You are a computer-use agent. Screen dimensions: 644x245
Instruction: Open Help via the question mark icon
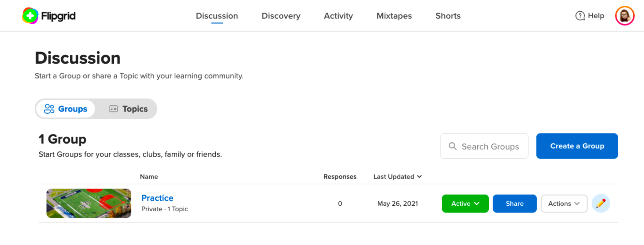pyautogui.click(x=580, y=16)
